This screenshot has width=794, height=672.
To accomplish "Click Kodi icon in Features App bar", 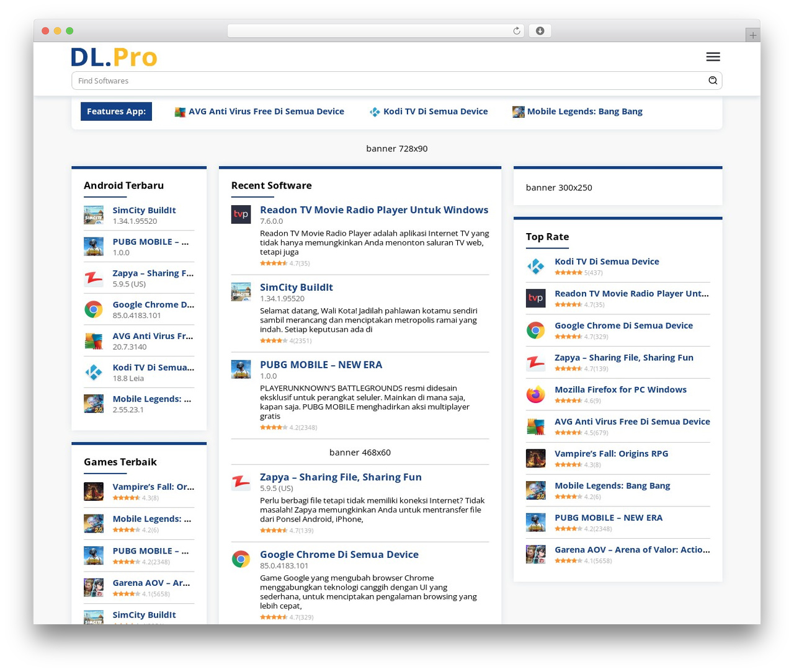I will click(375, 112).
